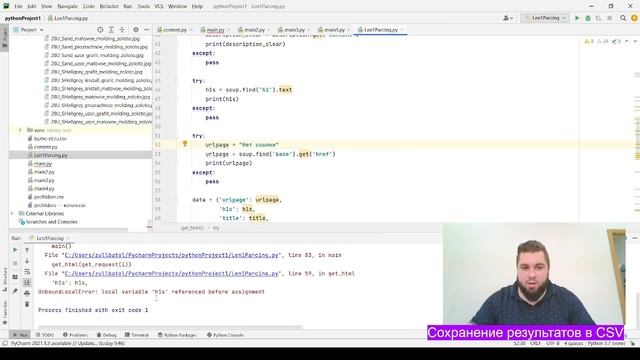Click the yellow intention lightbulb in gutter
This screenshot has width=640, height=360.
[184, 144]
